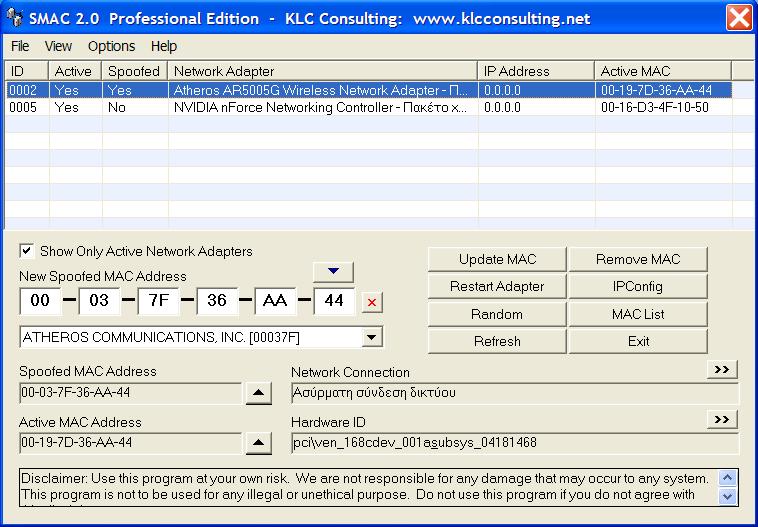Click the Spoofed MAC Address text field

[x=131, y=393]
